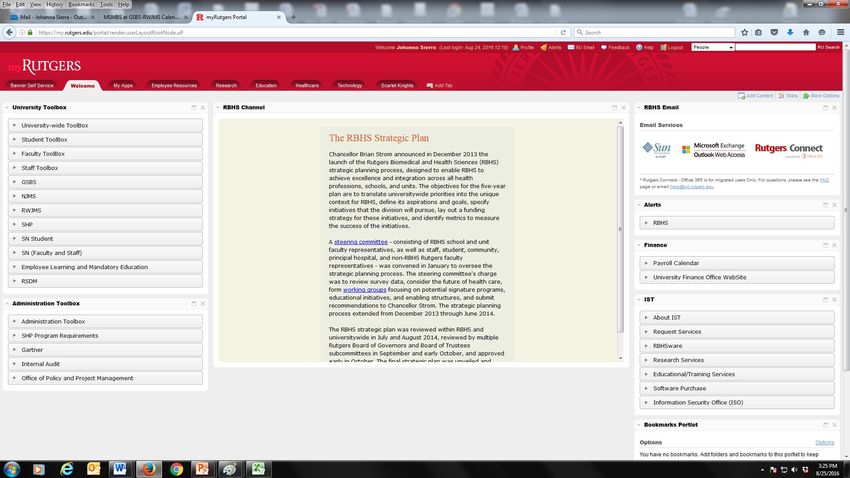The image size is (850, 478).
Task: Expand Employee Learning and Mandatory Education
Action: coord(105,267)
